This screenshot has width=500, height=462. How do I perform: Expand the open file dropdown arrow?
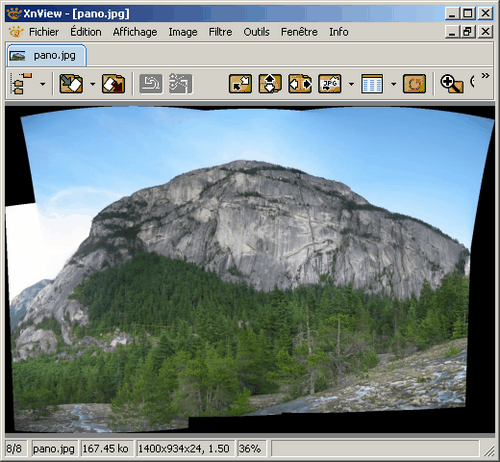93,84
